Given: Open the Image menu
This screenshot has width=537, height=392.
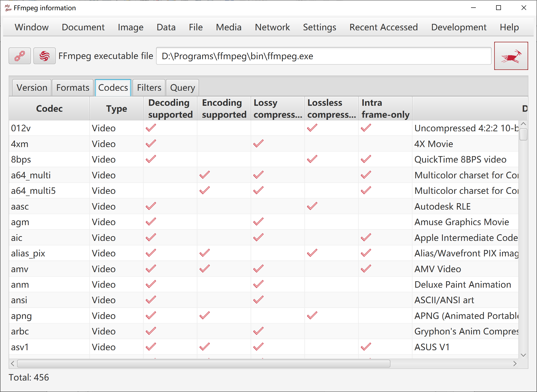Looking at the screenshot, I should click(x=130, y=27).
